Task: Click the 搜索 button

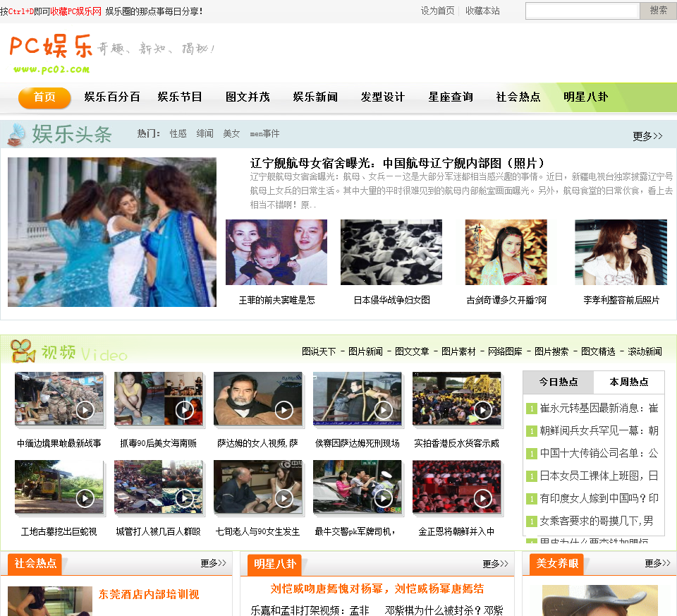Action: [x=658, y=11]
